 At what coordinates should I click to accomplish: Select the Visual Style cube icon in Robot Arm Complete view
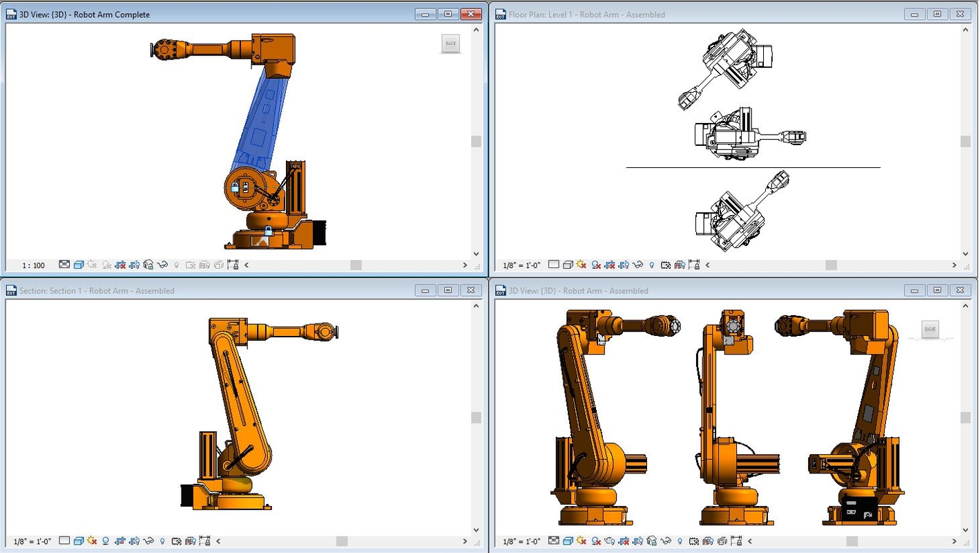[77, 265]
